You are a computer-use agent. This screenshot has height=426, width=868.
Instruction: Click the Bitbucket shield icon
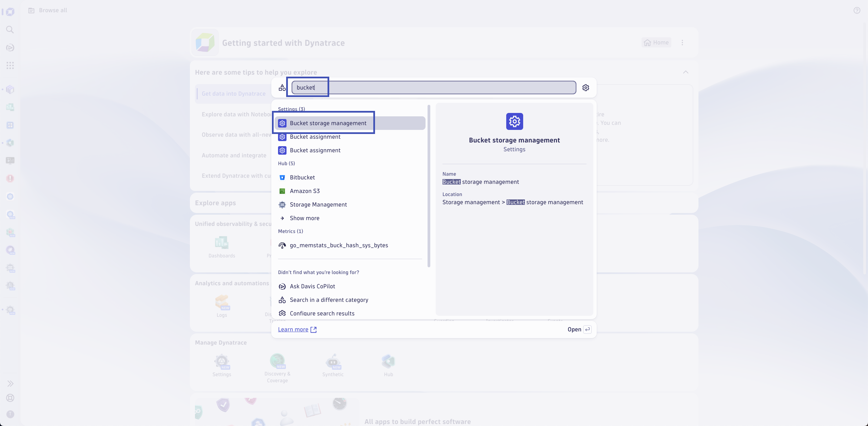[x=282, y=177]
